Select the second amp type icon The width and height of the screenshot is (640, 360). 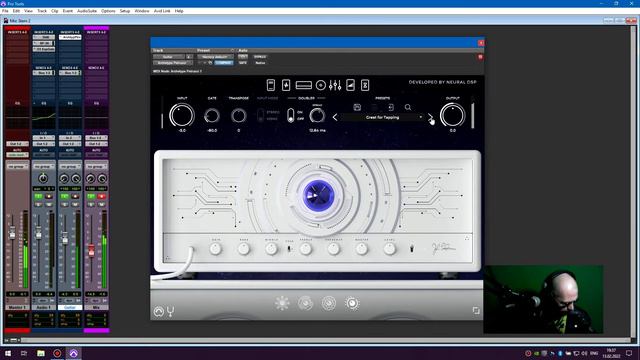point(305,303)
